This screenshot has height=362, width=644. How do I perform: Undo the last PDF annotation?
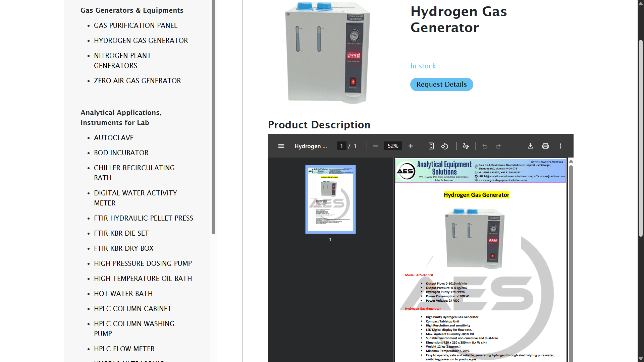(485, 146)
